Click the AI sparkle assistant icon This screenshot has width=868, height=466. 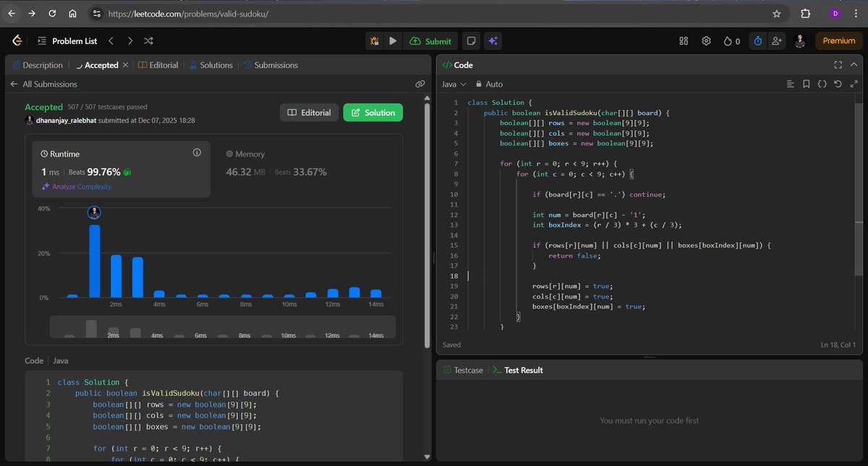(493, 41)
